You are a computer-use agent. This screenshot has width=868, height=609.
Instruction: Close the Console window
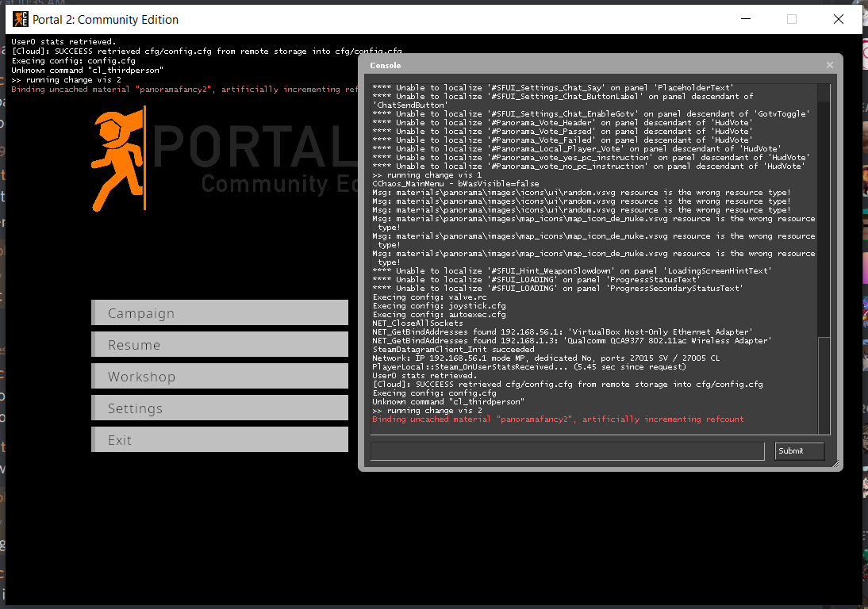click(x=829, y=65)
